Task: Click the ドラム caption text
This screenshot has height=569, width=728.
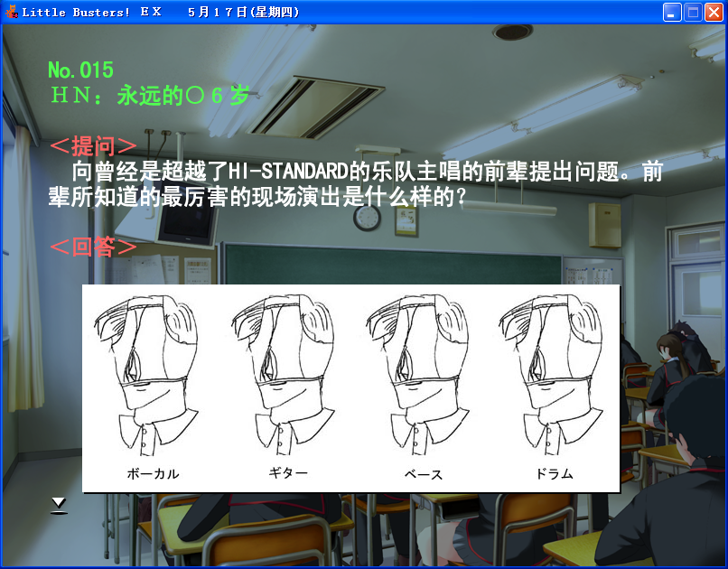Action: 555,473
